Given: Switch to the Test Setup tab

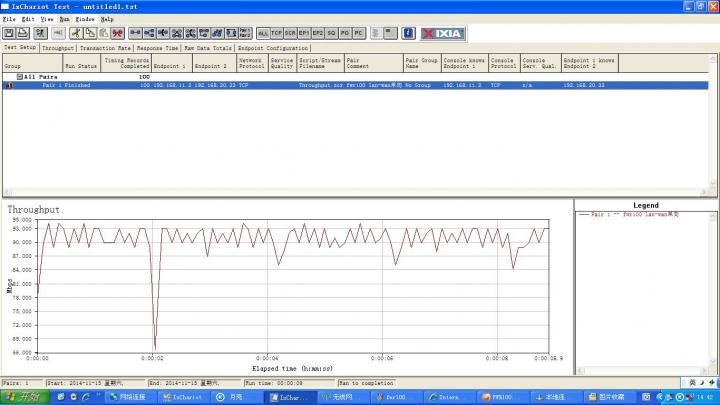Looking at the screenshot, I should [20, 47].
